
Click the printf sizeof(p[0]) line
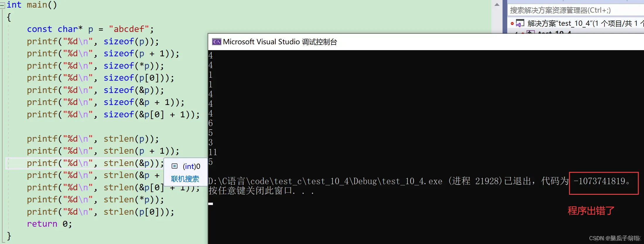[x=100, y=78]
